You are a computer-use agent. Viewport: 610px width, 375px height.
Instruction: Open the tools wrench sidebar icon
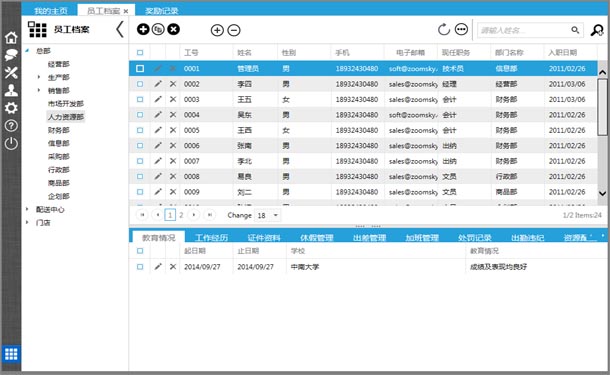tap(11, 72)
